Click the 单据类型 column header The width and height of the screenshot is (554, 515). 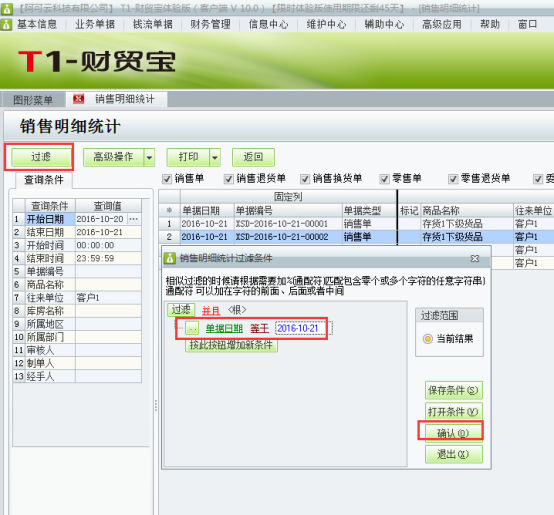370,211
